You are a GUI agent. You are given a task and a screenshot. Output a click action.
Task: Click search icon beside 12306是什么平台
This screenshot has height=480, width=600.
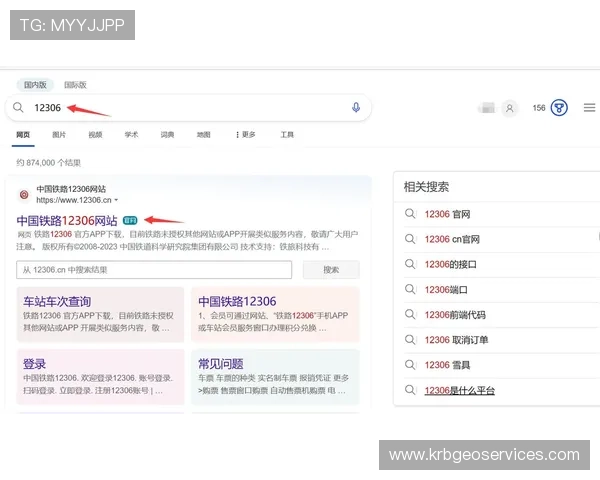point(410,390)
